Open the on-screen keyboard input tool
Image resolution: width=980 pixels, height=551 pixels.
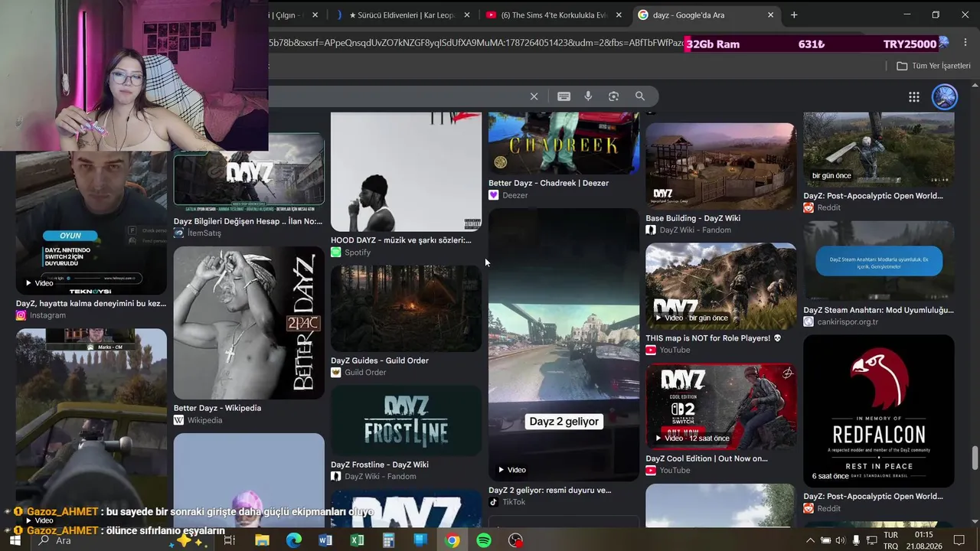[563, 96]
